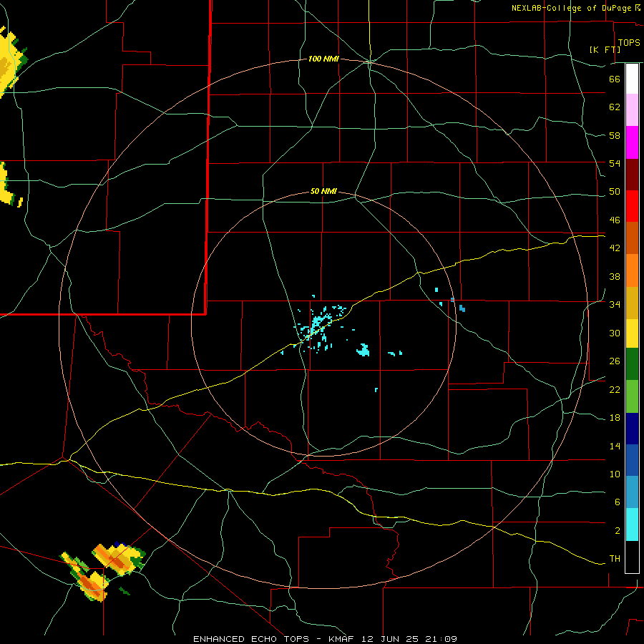
Task: Click the bright yellow legend swatch
Action: [632, 333]
